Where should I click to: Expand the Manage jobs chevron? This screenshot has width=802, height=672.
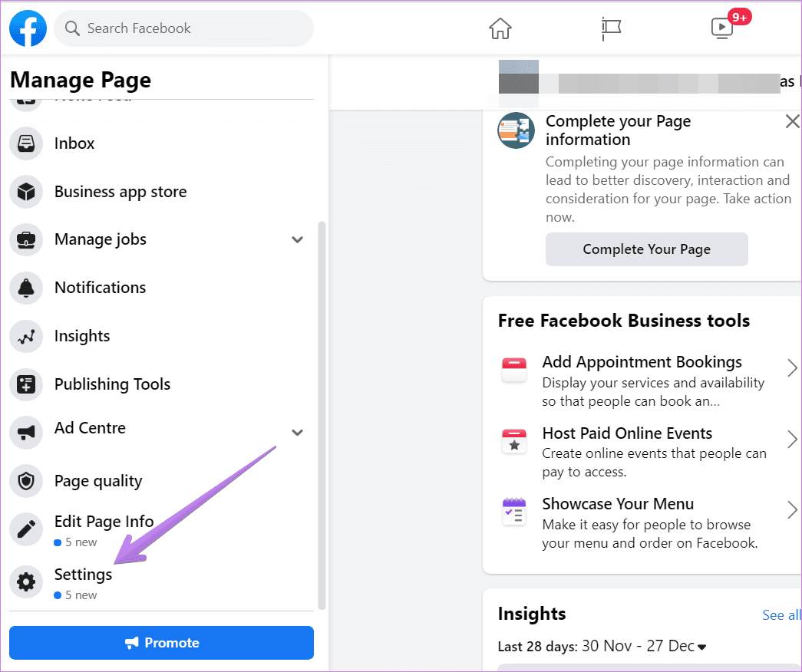pyautogui.click(x=297, y=239)
